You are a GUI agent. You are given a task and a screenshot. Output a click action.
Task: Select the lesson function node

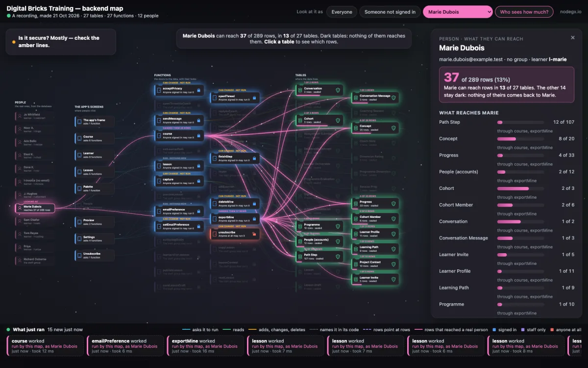tap(179, 165)
